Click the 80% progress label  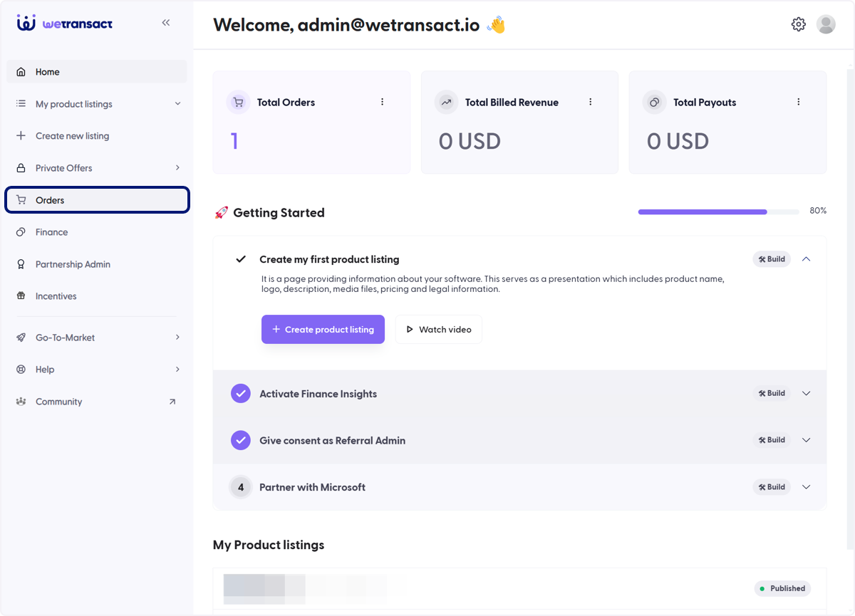click(818, 211)
